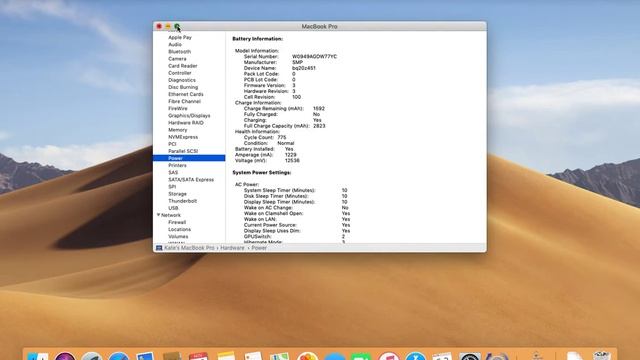Click the Full Charge Capacity value 2823
The image size is (640, 360).
319,126
